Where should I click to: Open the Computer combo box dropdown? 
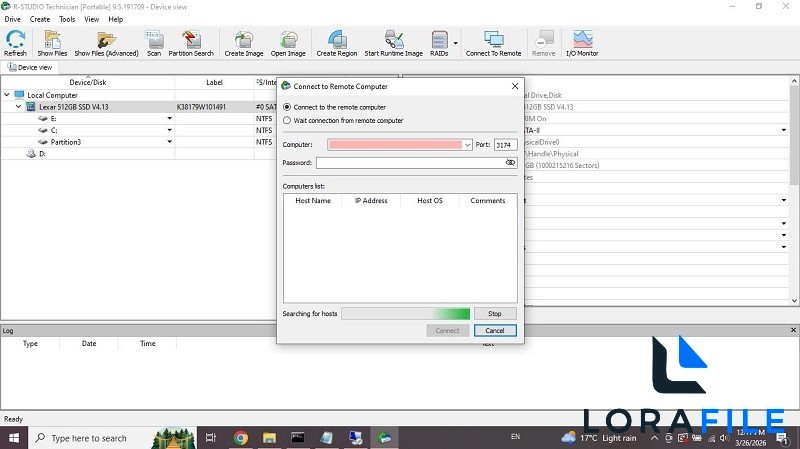point(467,145)
